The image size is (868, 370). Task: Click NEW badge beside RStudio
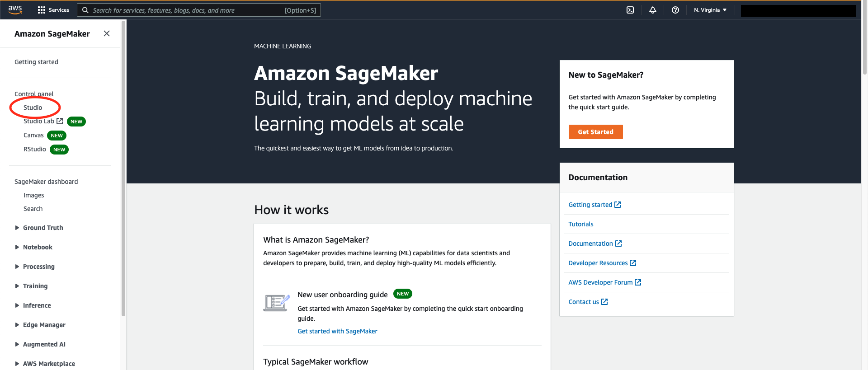(x=59, y=150)
